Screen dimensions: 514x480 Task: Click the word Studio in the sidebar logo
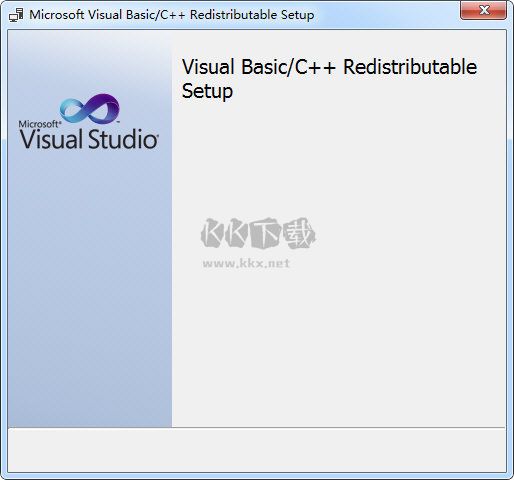pyautogui.click(x=123, y=139)
